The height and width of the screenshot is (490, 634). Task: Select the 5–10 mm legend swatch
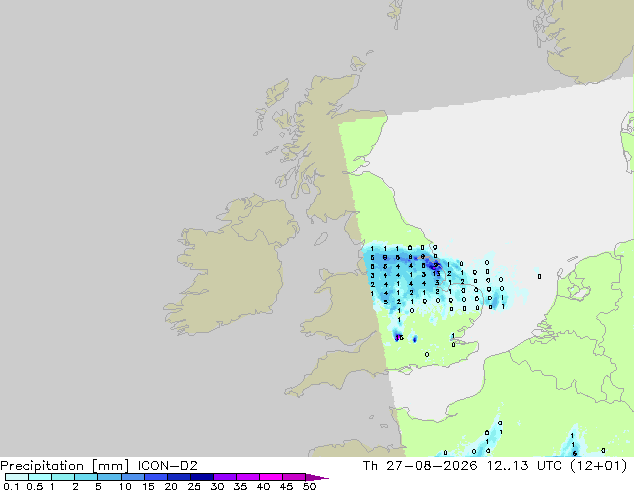tap(109, 477)
